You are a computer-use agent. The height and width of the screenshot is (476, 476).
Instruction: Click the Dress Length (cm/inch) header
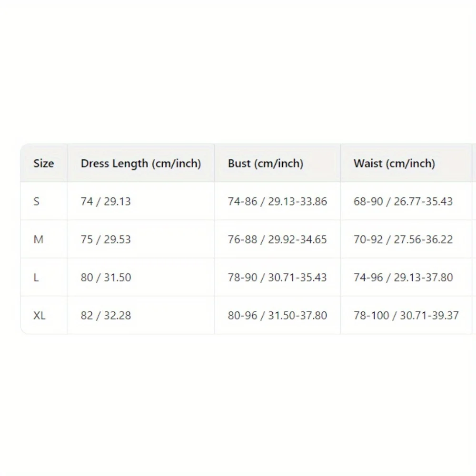(x=141, y=163)
